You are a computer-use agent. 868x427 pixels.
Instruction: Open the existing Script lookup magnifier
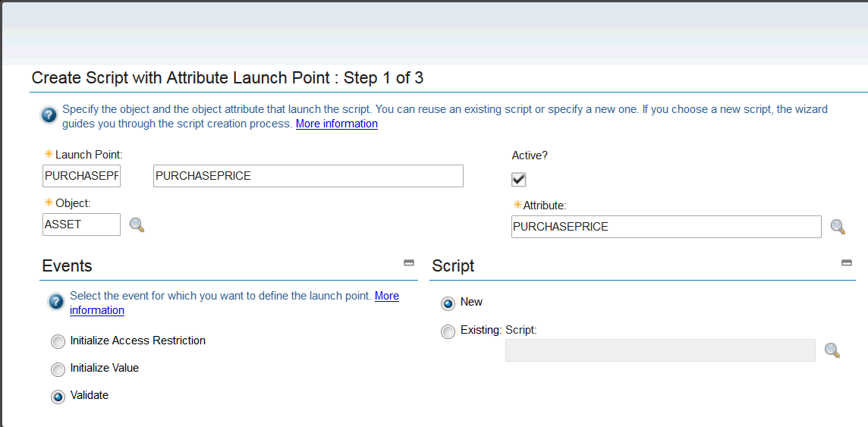832,350
